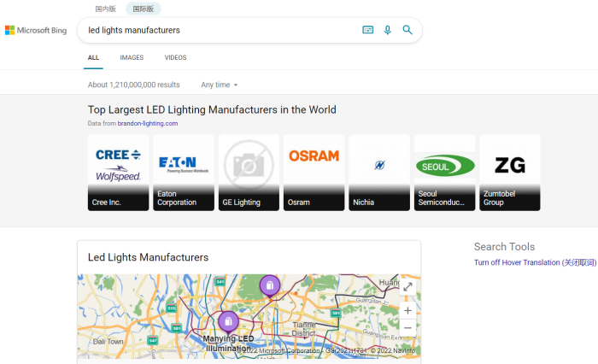Turn off Hover Translation
The width and height of the screenshot is (598, 364).
point(535,262)
